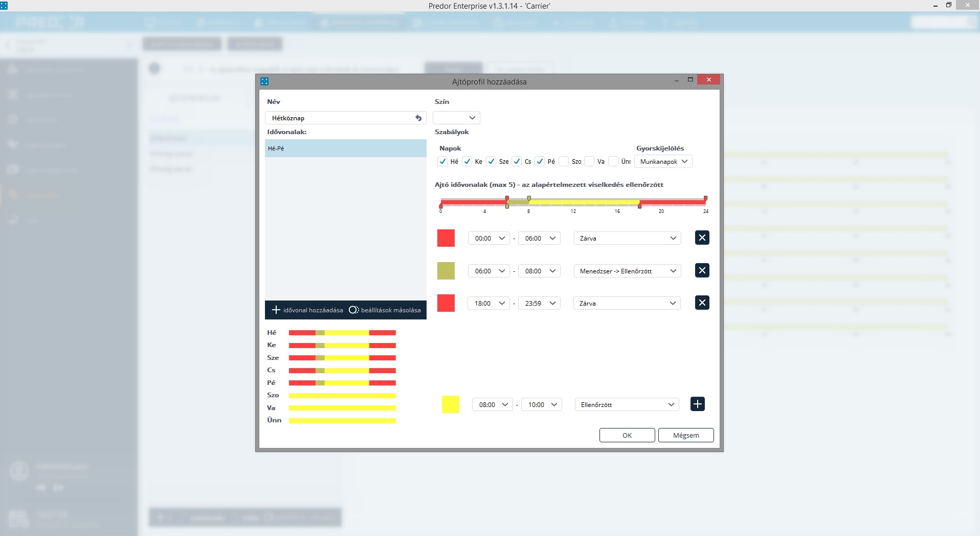
Task: Click idővonal hozzáadása plus icon
Action: click(x=276, y=310)
